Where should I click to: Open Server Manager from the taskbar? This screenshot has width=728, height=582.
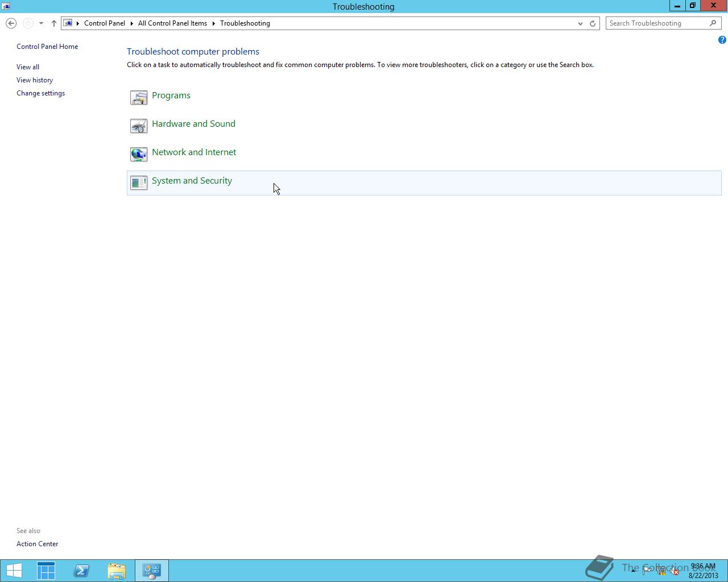tap(46, 571)
